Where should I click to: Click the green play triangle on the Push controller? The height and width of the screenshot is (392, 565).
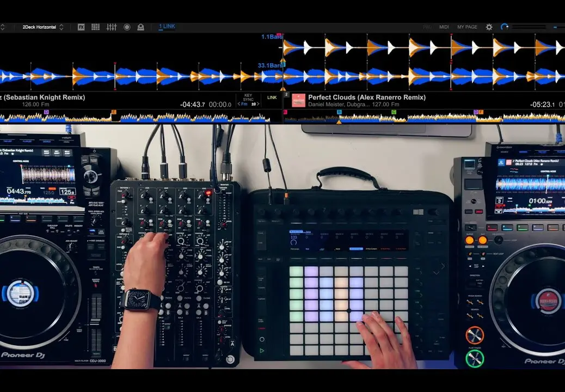[x=262, y=351]
